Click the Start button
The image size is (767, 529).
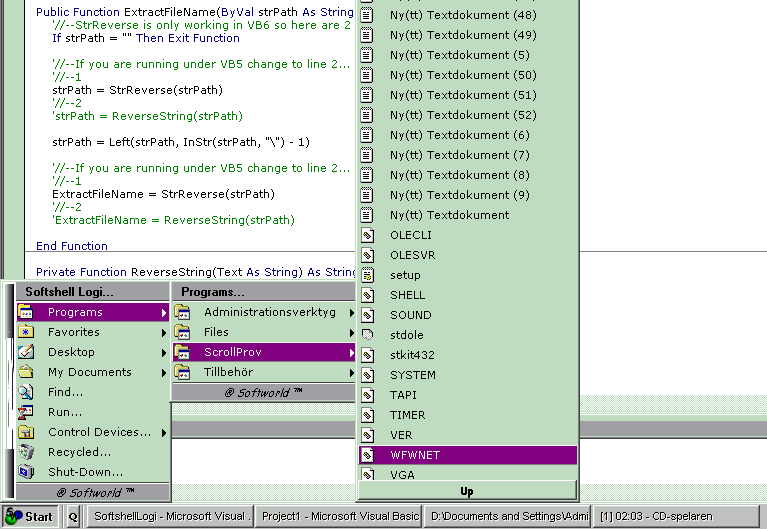30,517
